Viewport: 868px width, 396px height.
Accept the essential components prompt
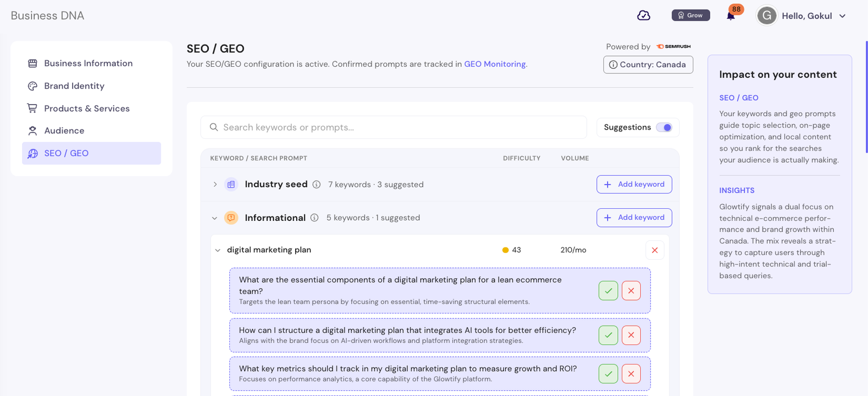pyautogui.click(x=608, y=291)
